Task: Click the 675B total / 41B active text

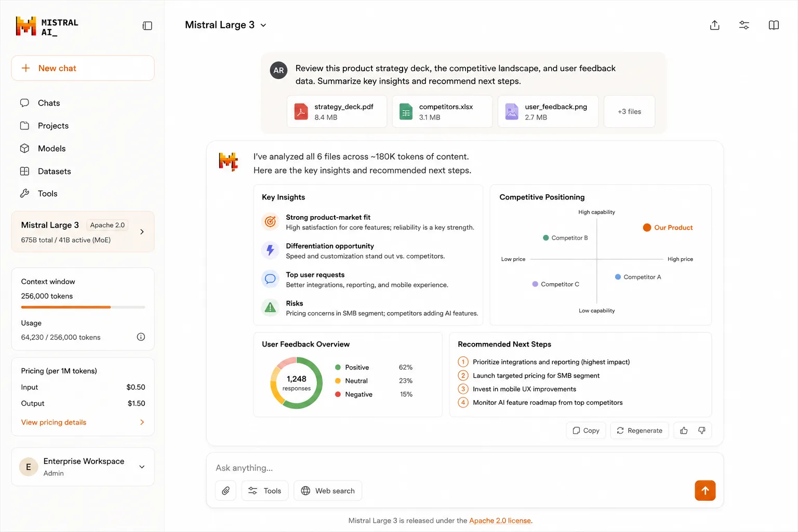Action: pyautogui.click(x=66, y=240)
